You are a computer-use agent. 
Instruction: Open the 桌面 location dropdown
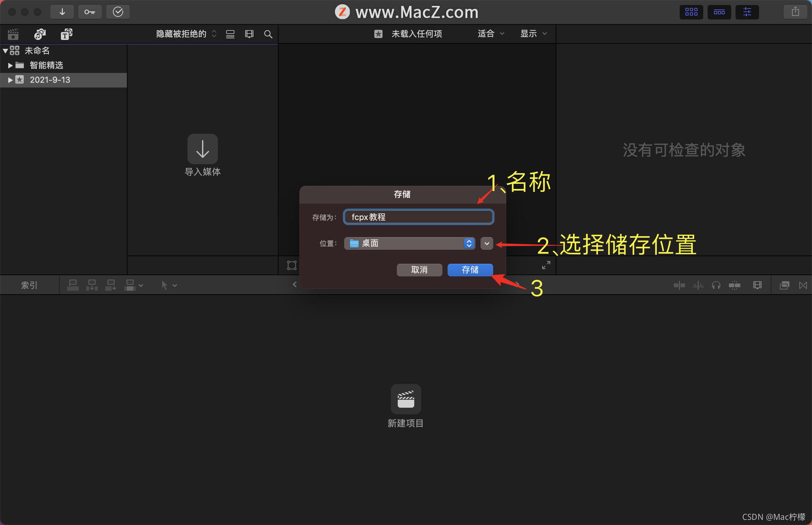pos(409,243)
